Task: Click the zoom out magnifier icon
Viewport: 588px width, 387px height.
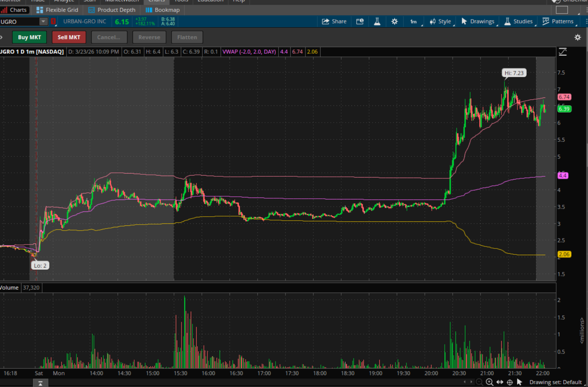Action: [x=480, y=382]
